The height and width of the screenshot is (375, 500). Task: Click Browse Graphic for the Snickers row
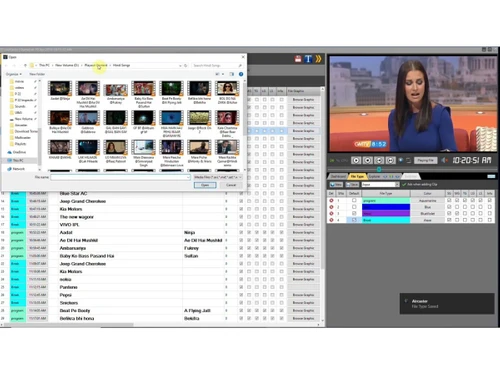tap(303, 303)
